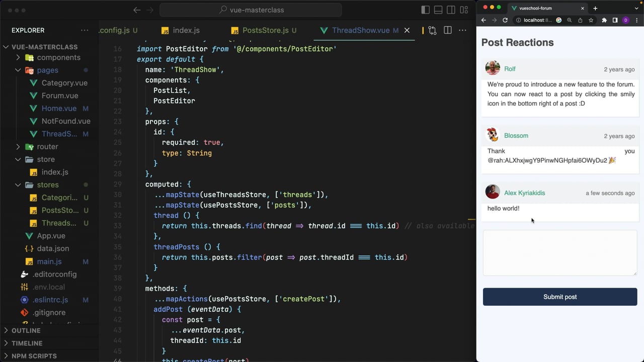Open main.js file
644x362 pixels.
point(49,261)
